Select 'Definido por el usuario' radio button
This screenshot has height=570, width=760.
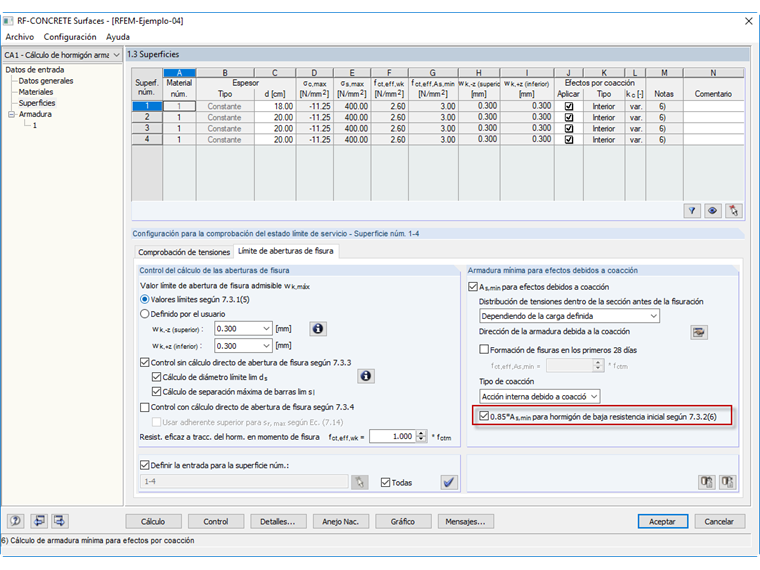tap(144, 314)
